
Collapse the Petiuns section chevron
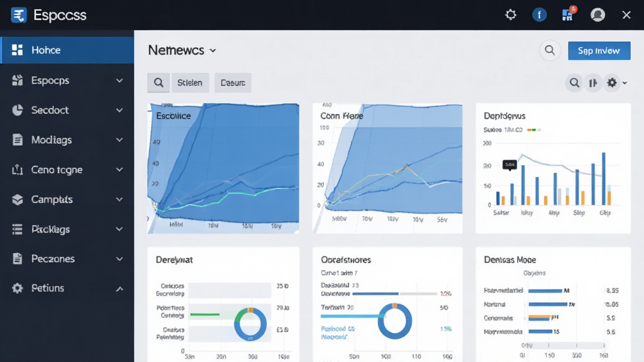click(x=119, y=288)
